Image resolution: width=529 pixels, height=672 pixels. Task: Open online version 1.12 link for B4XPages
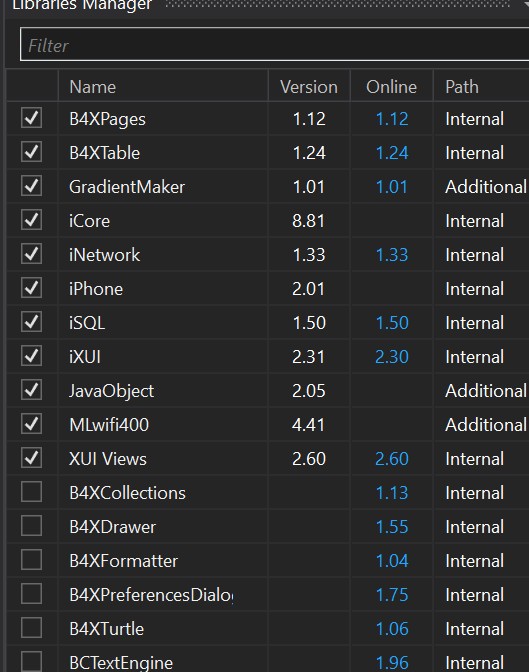pos(392,119)
